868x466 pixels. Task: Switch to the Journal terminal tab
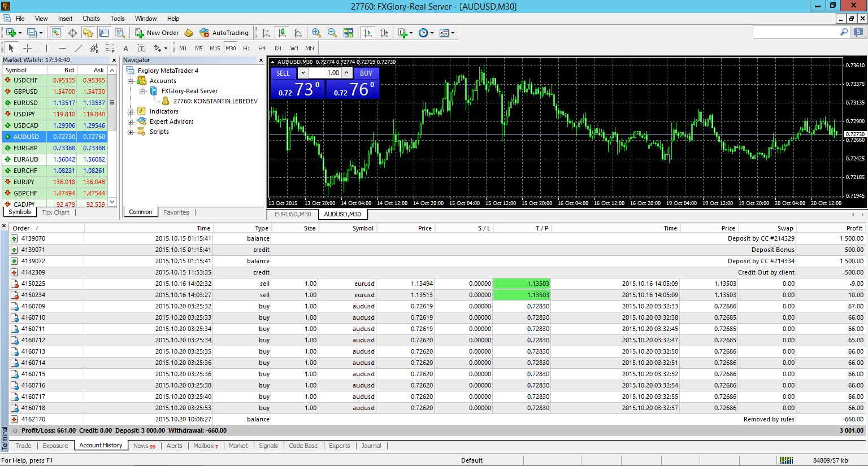click(x=371, y=446)
